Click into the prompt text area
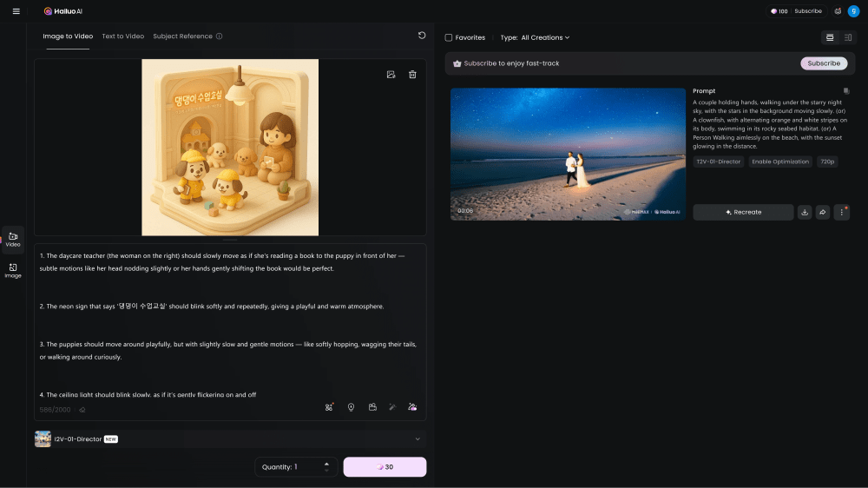The height and width of the screenshot is (488, 868). click(x=230, y=324)
